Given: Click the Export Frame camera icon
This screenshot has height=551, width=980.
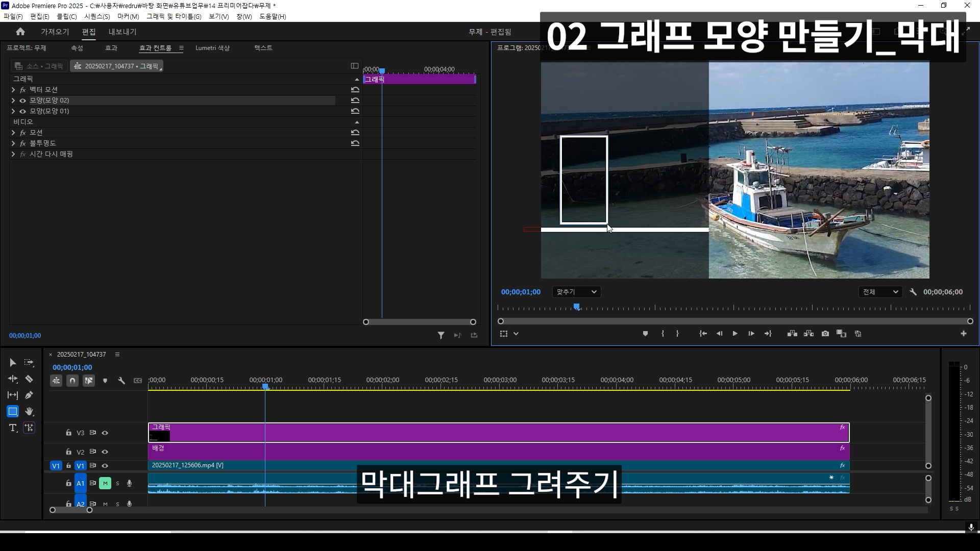Looking at the screenshot, I should tap(825, 334).
